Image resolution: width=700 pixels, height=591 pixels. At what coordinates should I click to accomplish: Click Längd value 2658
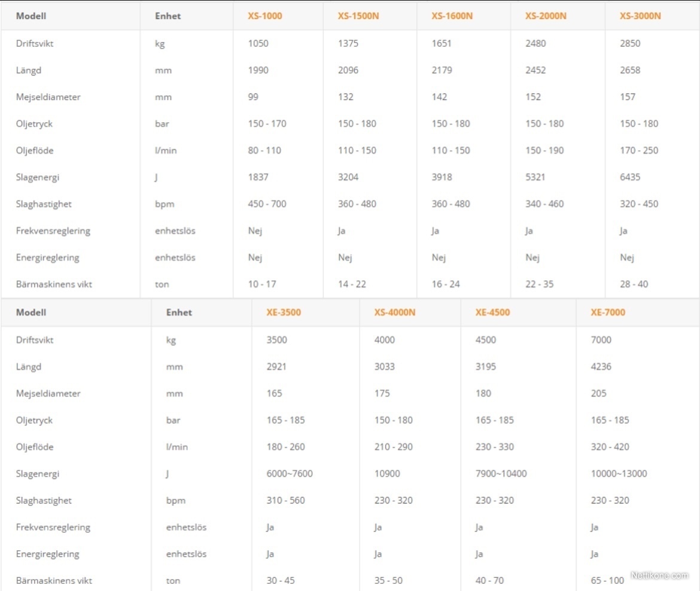(630, 70)
